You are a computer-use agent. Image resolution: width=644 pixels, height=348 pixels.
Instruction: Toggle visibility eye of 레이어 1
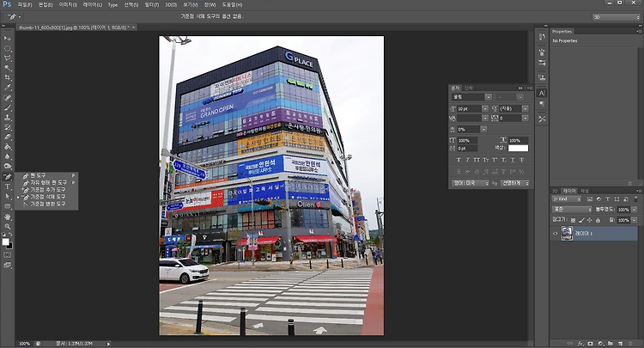pyautogui.click(x=556, y=234)
